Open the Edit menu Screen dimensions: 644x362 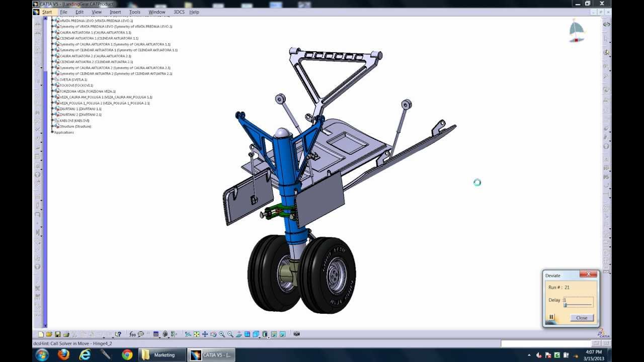79,12
